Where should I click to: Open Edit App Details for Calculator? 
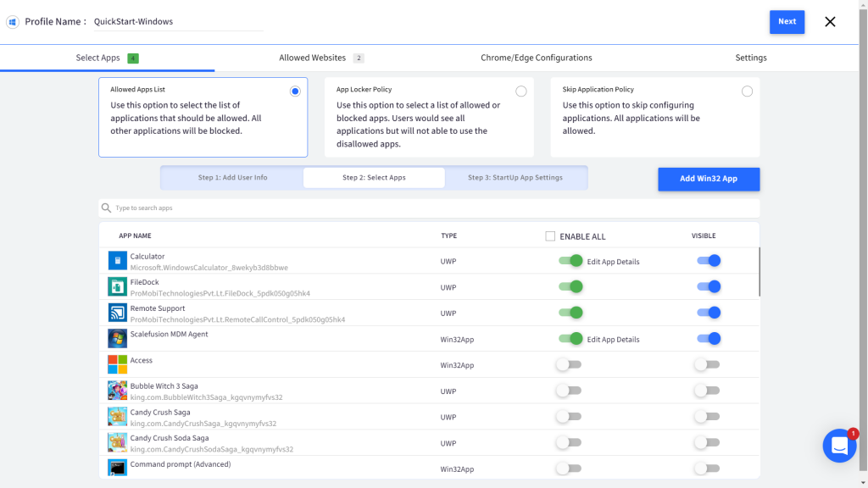[x=614, y=262]
